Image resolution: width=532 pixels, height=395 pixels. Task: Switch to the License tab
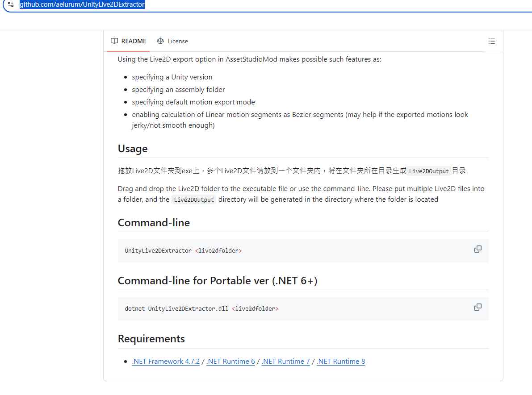172,41
